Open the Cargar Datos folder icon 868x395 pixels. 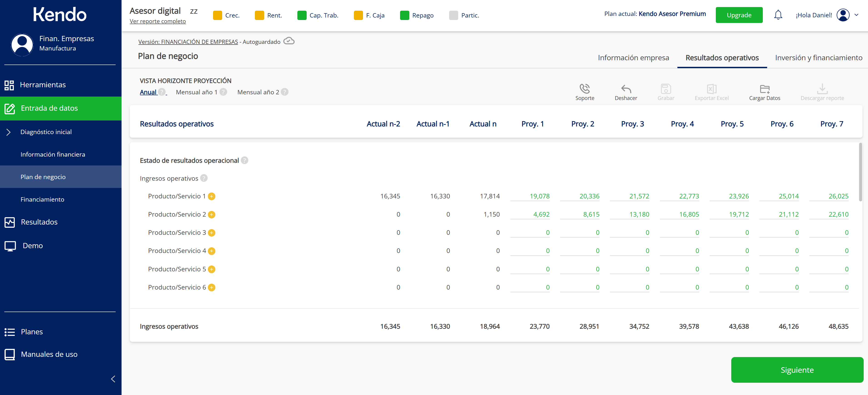765,89
